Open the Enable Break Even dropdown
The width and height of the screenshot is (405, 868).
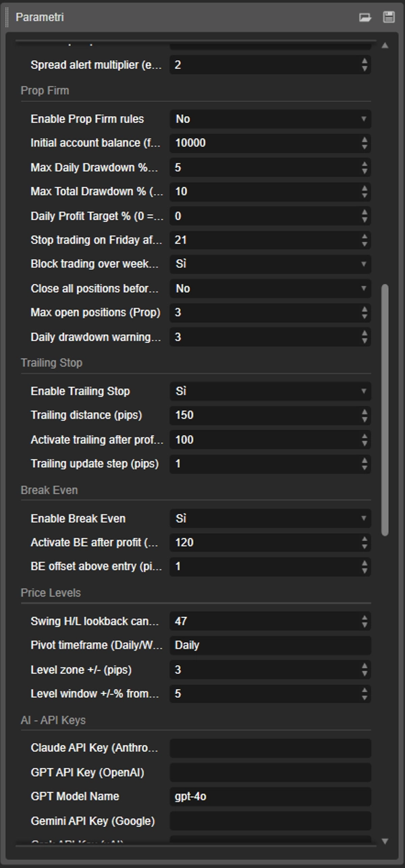[x=270, y=518]
